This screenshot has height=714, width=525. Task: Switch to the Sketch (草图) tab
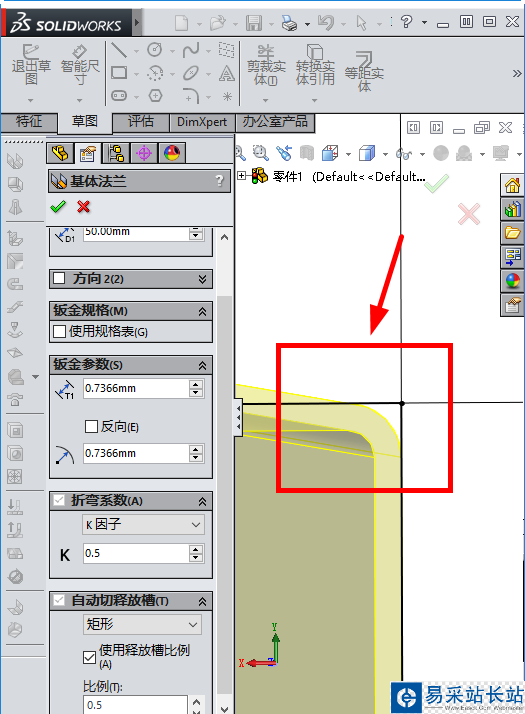click(x=85, y=122)
